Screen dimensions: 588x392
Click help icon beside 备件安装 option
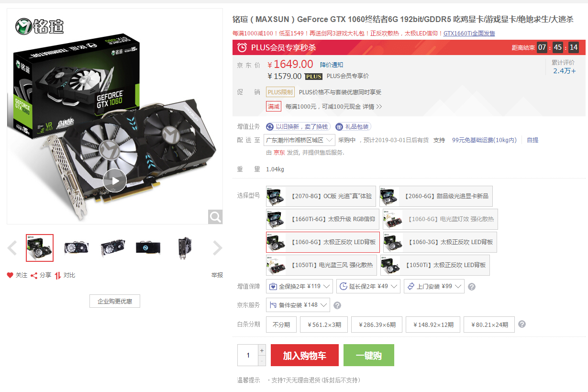point(337,305)
